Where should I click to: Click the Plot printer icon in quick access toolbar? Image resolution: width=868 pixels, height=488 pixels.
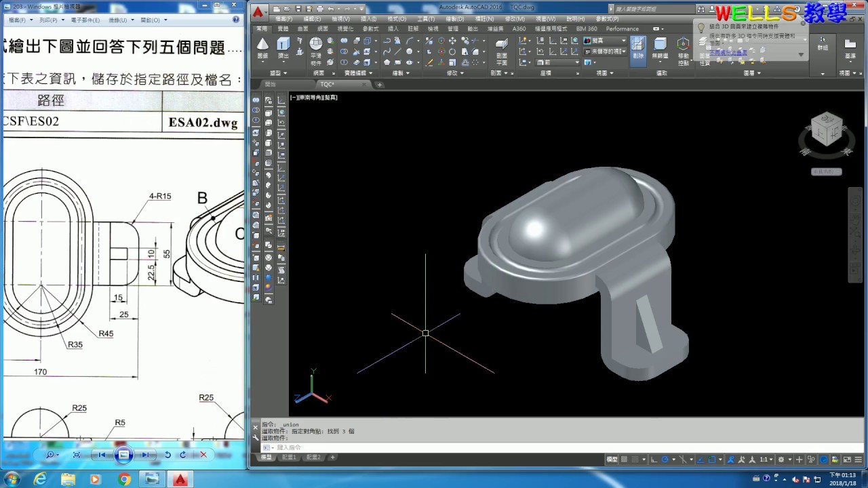click(319, 9)
